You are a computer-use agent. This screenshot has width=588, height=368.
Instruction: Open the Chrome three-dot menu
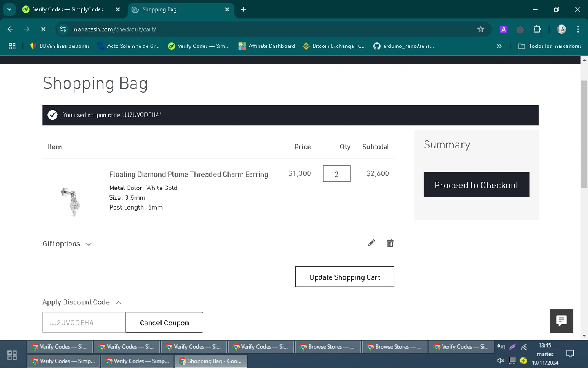pyautogui.click(x=578, y=29)
